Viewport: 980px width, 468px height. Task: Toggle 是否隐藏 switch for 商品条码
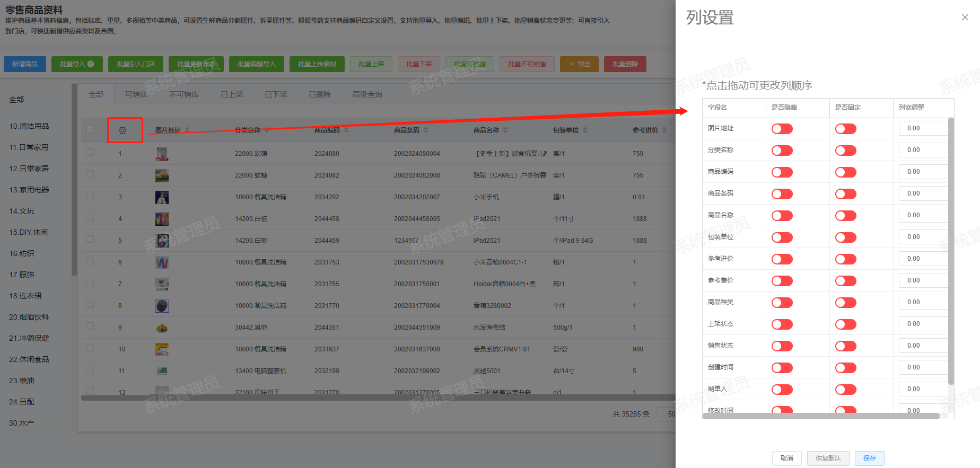(782, 194)
